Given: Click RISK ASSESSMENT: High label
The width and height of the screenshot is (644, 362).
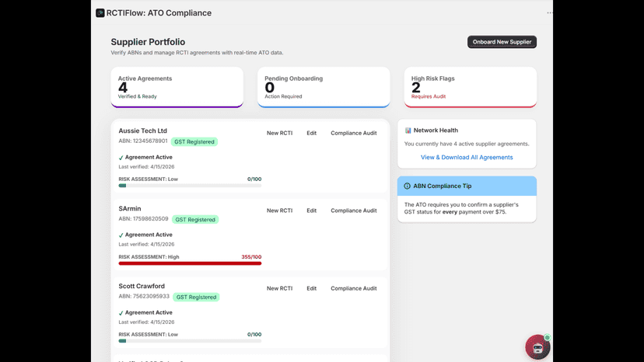Looking at the screenshot, I should (x=149, y=257).
